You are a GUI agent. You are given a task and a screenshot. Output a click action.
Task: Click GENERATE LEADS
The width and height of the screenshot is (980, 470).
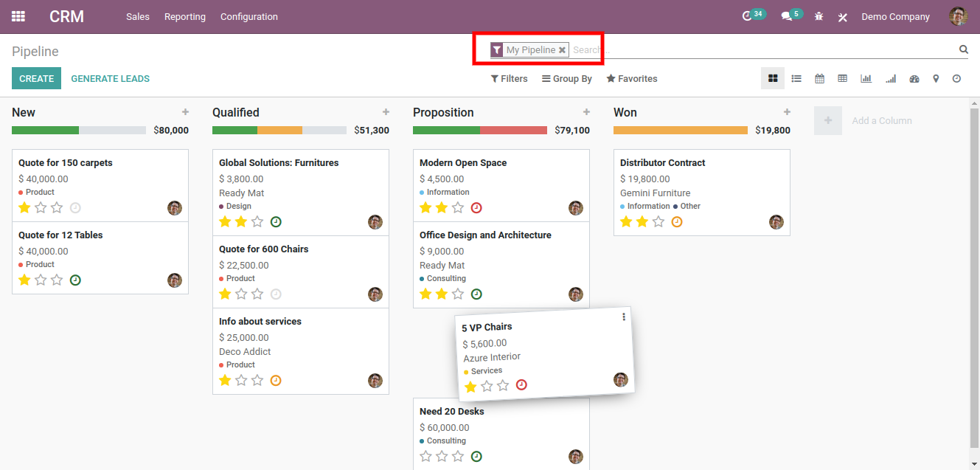click(110, 78)
